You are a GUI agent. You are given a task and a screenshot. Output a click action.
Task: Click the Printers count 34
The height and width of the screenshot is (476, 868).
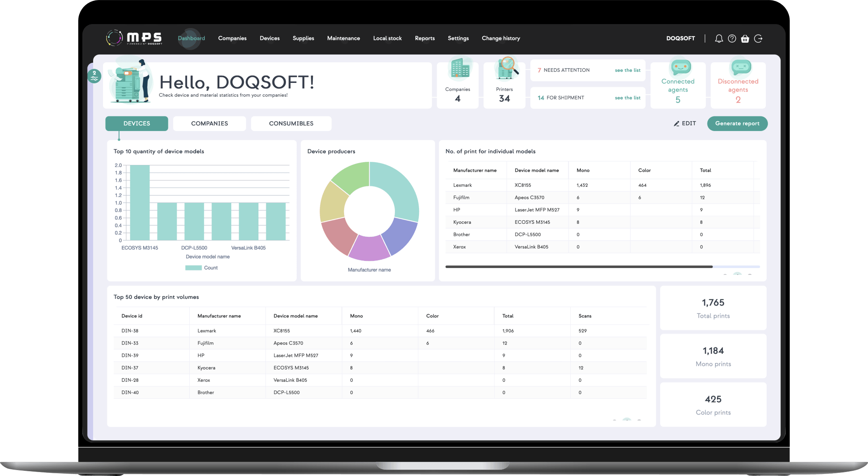[x=504, y=99]
